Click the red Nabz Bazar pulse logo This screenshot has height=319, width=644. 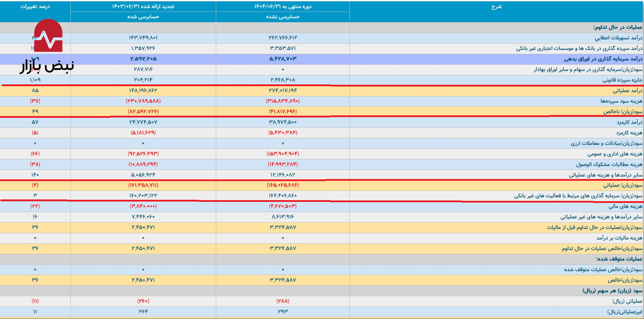tap(49, 36)
